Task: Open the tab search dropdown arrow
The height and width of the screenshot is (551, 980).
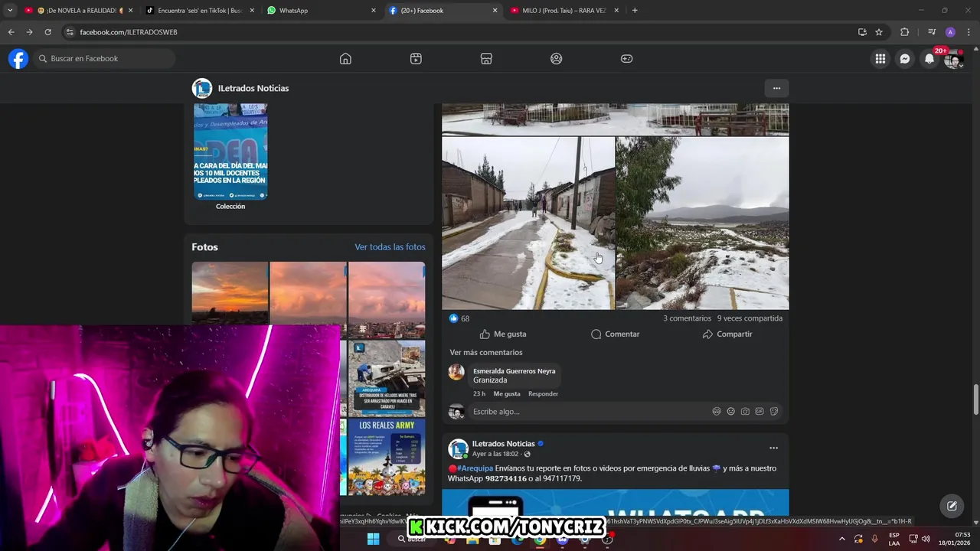Action: [x=9, y=11]
